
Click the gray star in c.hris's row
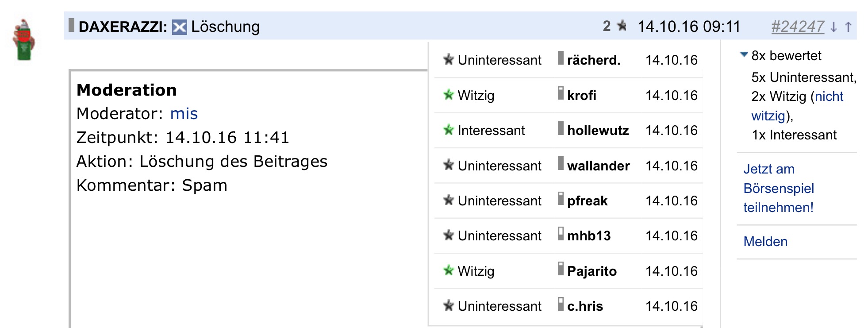click(449, 305)
